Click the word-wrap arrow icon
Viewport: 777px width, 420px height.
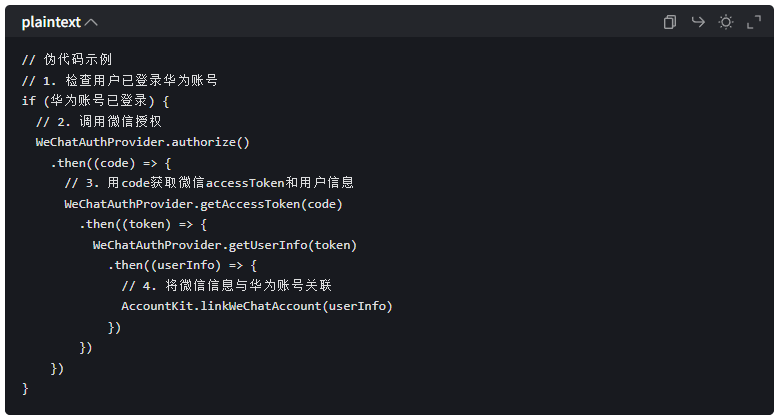(x=698, y=22)
